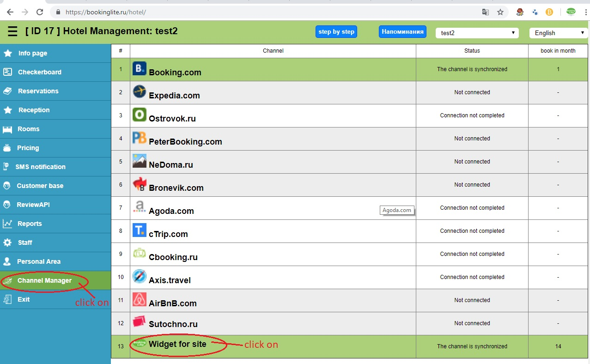Reload the page with refresh icon
Viewport: 590px width, 364px height.
[x=40, y=12]
